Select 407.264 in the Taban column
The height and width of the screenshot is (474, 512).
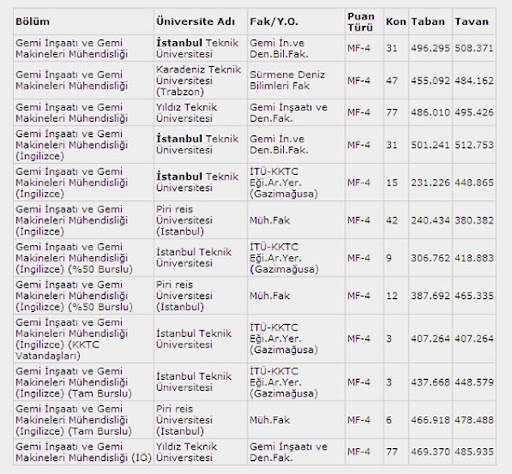pyautogui.click(x=430, y=339)
